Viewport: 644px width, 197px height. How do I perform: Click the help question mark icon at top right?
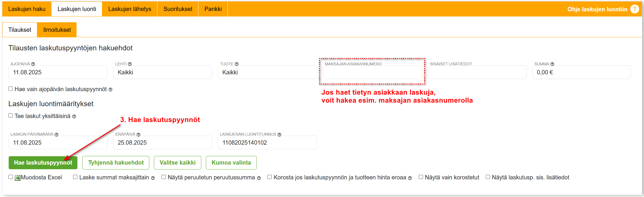[x=634, y=9]
